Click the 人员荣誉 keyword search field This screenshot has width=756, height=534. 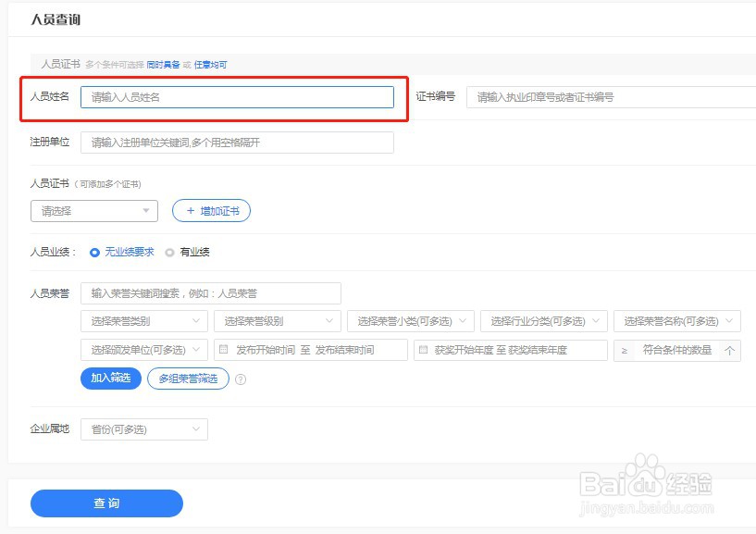click(211, 293)
